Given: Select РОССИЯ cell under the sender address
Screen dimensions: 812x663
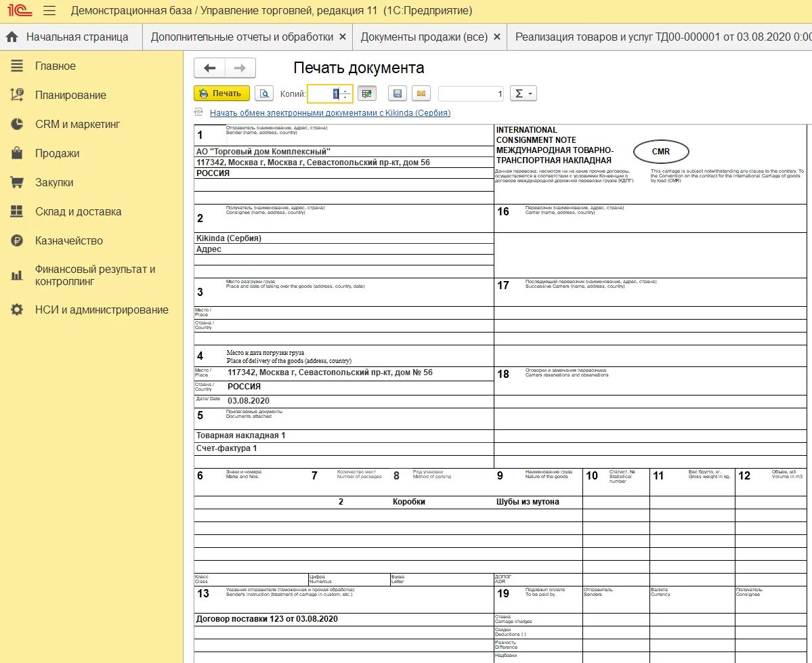Looking at the screenshot, I should coord(344,173).
